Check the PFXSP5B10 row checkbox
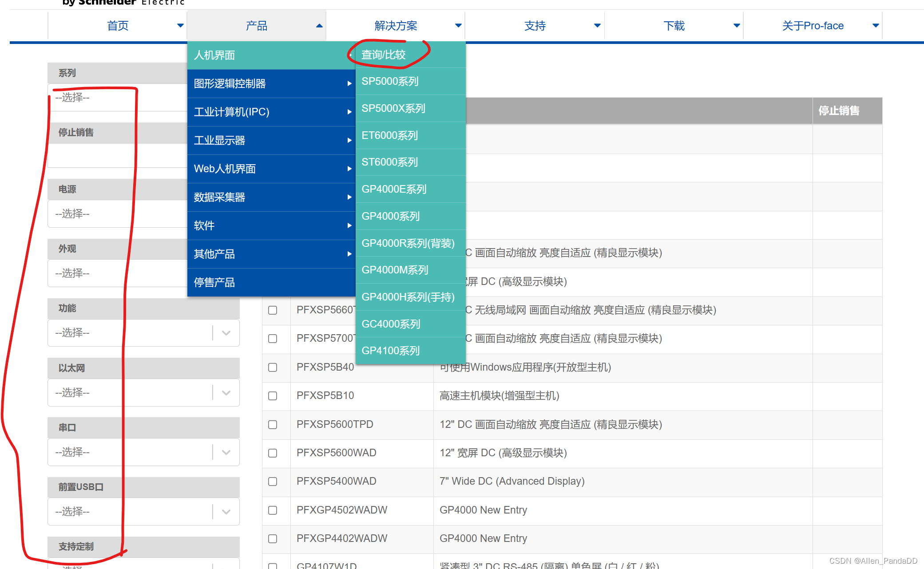 [x=273, y=396]
